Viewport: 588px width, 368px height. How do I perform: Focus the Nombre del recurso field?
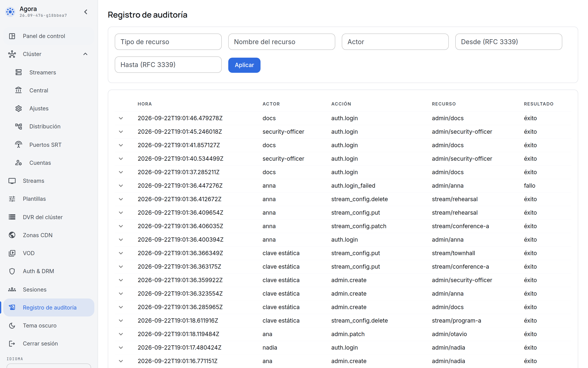tap(282, 42)
